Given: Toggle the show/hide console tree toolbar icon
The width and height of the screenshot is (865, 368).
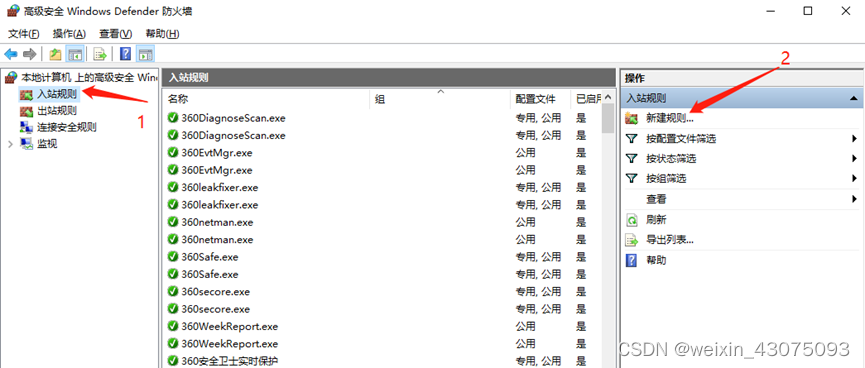Looking at the screenshot, I should tap(74, 54).
